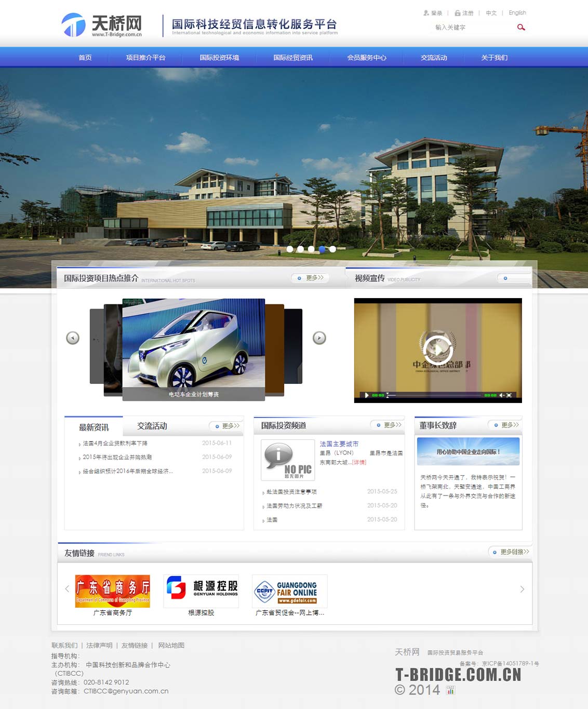Expand 更多链接 in friend links section
The height and width of the screenshot is (709, 588).
(x=511, y=552)
